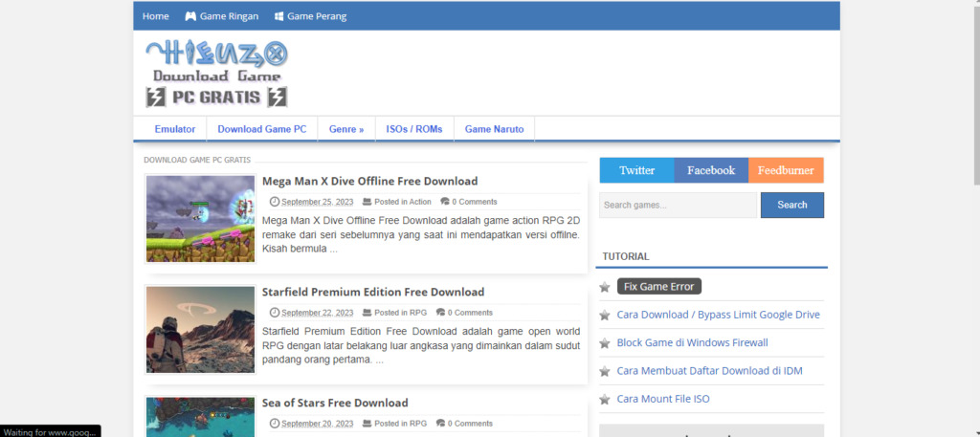Image resolution: width=980 pixels, height=437 pixels.
Task: Click the folder icon before Posted in Action
Action: 367,202
